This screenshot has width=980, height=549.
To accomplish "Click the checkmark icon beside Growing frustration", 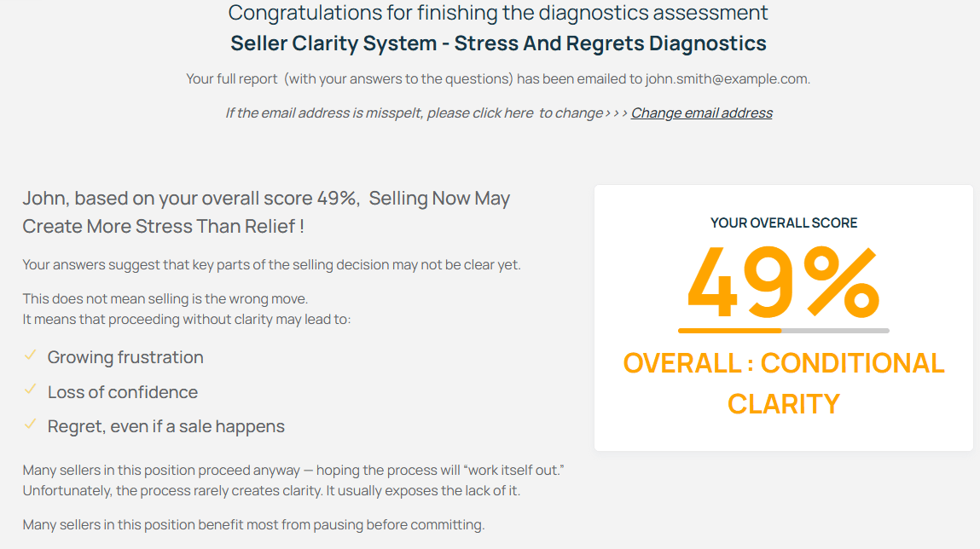I will click(x=30, y=355).
